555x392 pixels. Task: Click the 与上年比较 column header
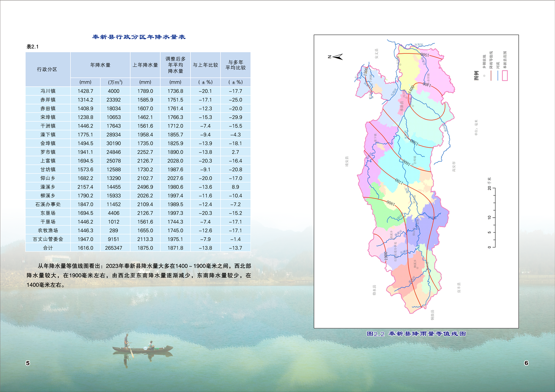205,65
